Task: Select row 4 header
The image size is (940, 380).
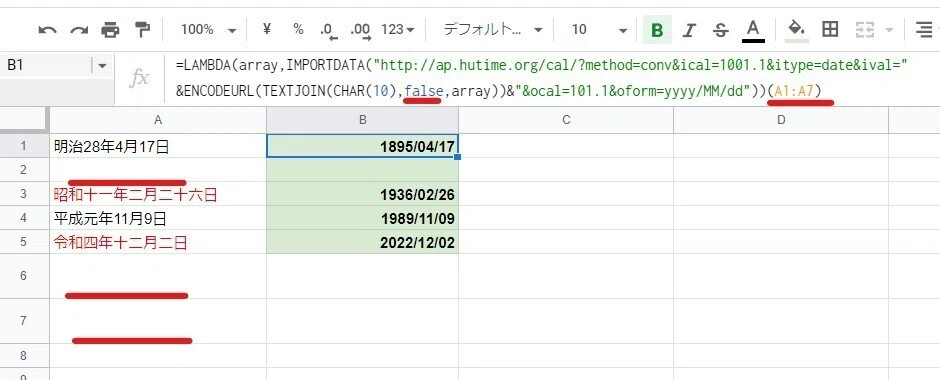Action: coord(24,218)
